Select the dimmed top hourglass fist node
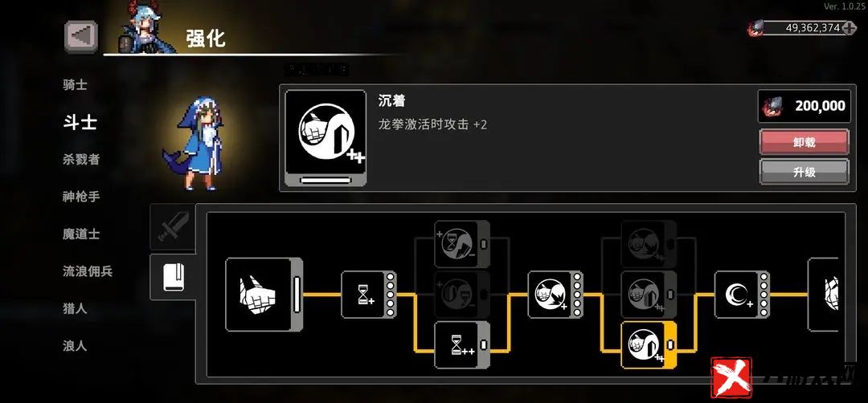Image resolution: width=868 pixels, height=403 pixels. [x=462, y=244]
